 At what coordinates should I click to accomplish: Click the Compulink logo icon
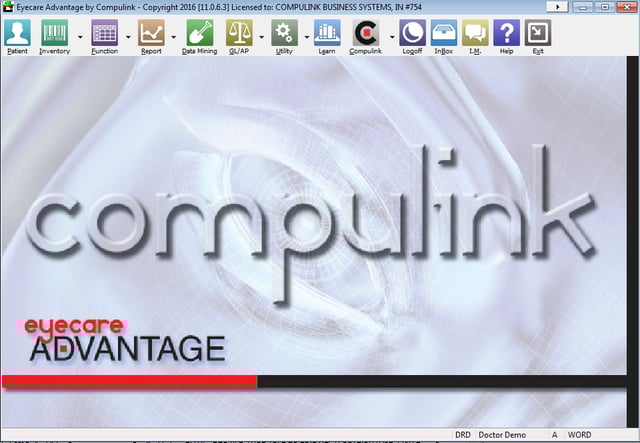pyautogui.click(x=366, y=33)
